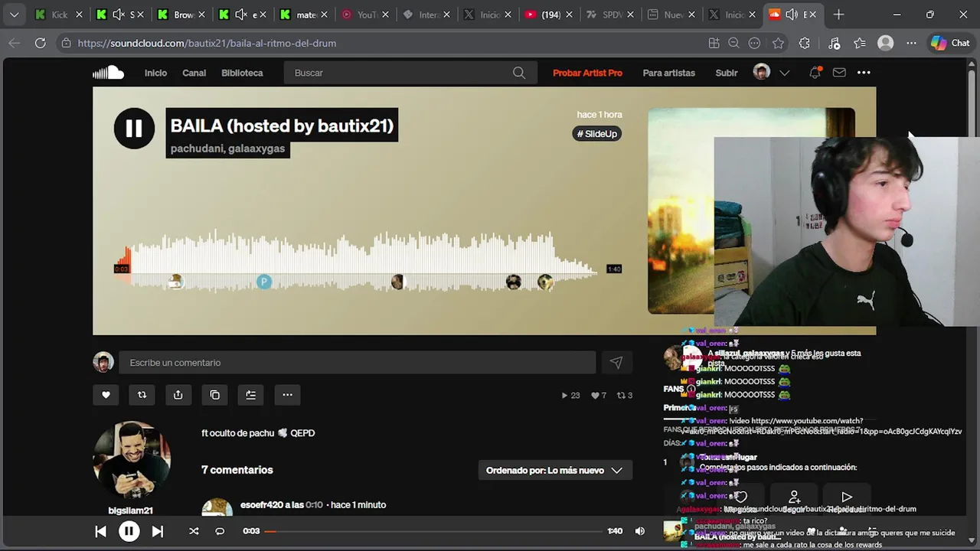Open the track's more options ellipsis
Screen dimensions: 980x551
(287, 395)
